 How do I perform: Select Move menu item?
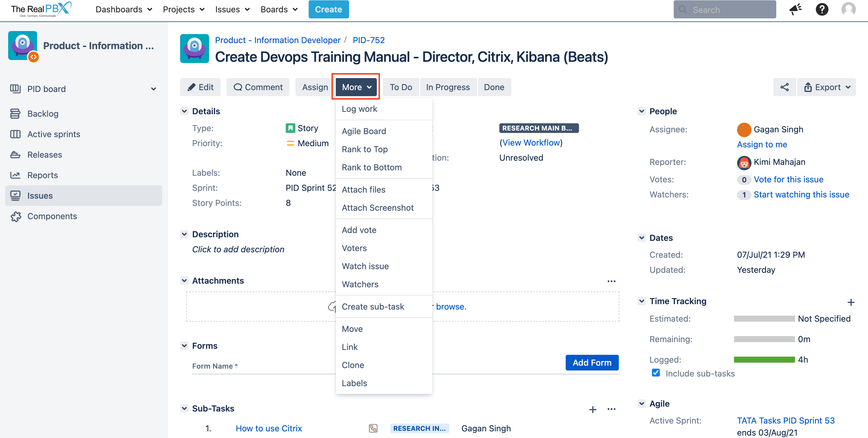click(x=384, y=329)
